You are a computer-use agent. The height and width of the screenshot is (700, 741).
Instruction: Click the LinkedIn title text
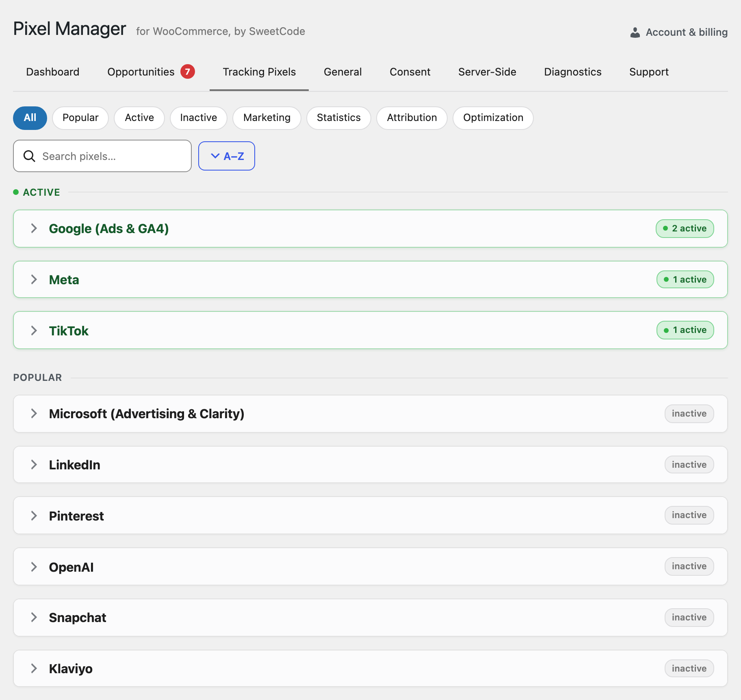click(75, 465)
